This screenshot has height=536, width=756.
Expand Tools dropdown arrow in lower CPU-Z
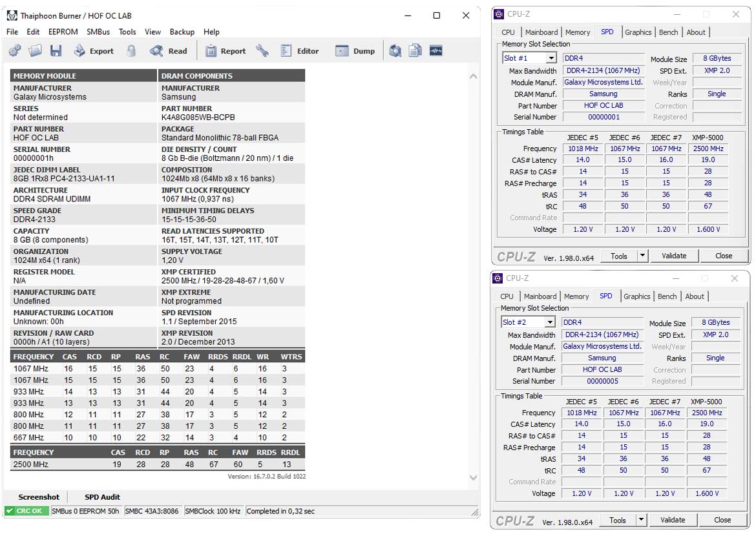click(641, 520)
